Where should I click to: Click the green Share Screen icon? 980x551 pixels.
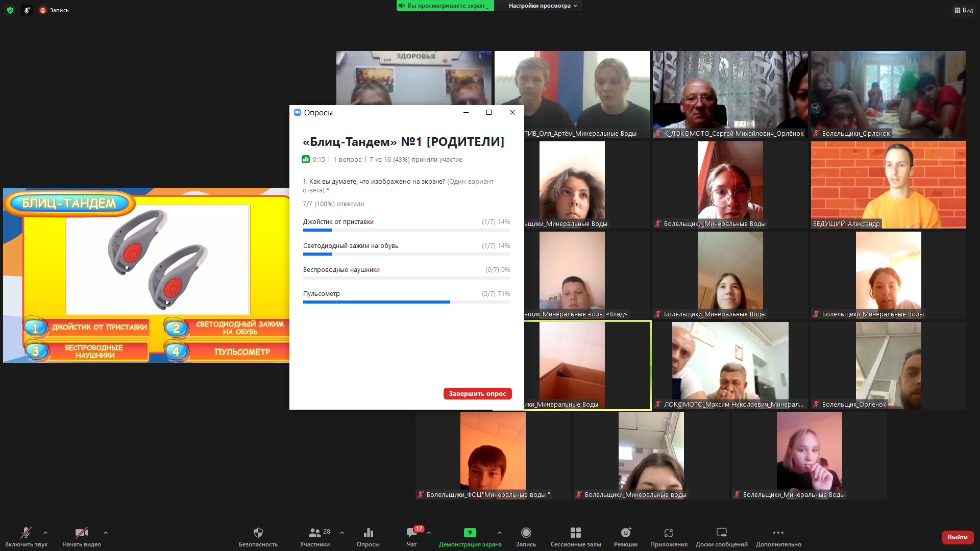click(x=470, y=533)
